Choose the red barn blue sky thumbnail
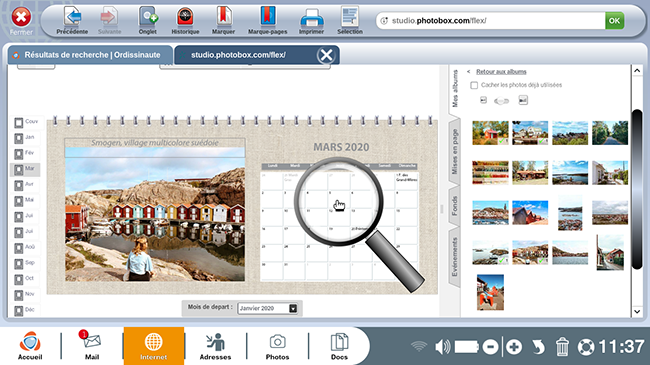 tap(530, 212)
